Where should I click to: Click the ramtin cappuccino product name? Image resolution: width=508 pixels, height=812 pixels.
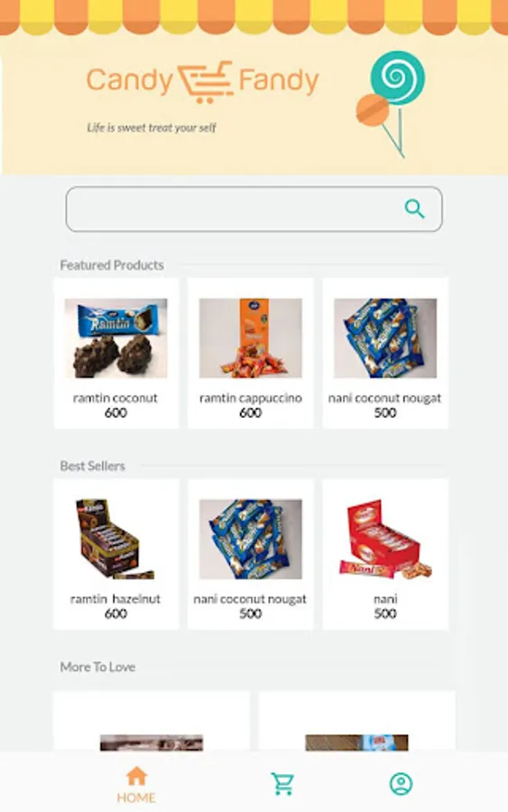pyautogui.click(x=251, y=398)
